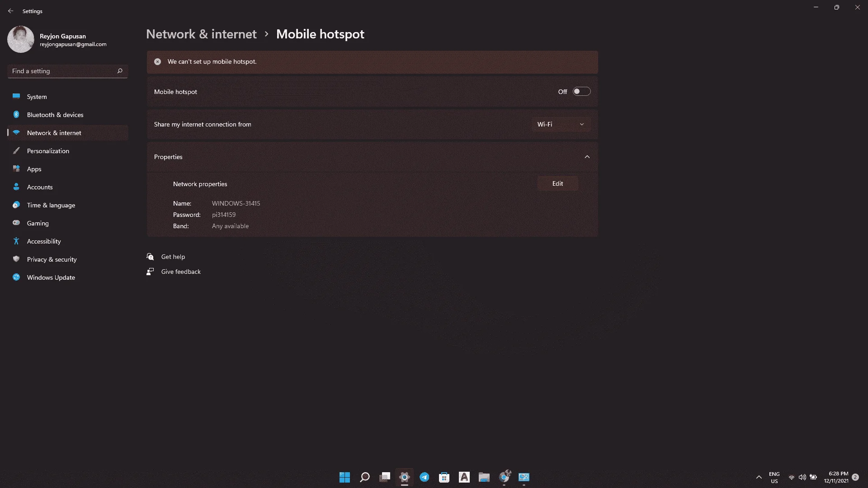
Task: Open Personalization settings
Action: (68, 151)
